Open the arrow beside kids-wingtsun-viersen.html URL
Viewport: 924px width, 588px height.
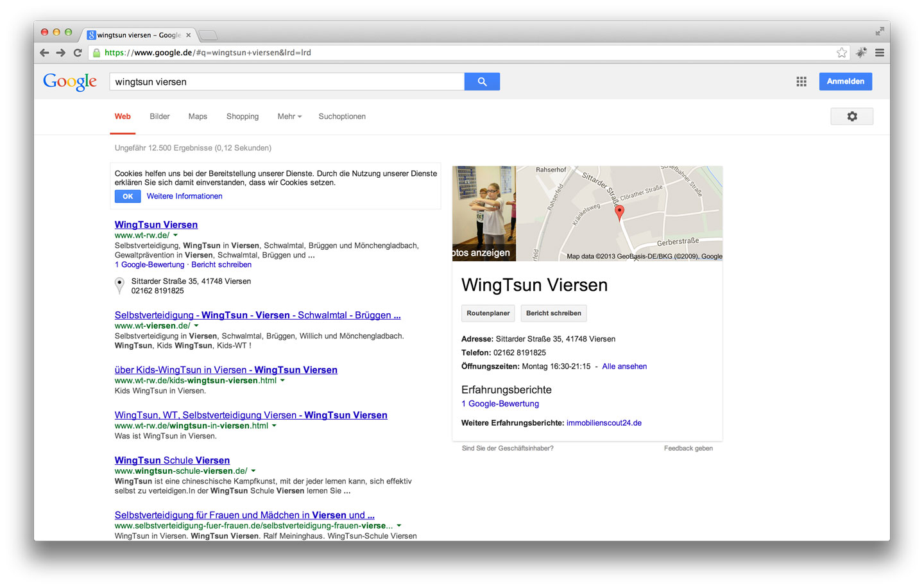coord(282,381)
